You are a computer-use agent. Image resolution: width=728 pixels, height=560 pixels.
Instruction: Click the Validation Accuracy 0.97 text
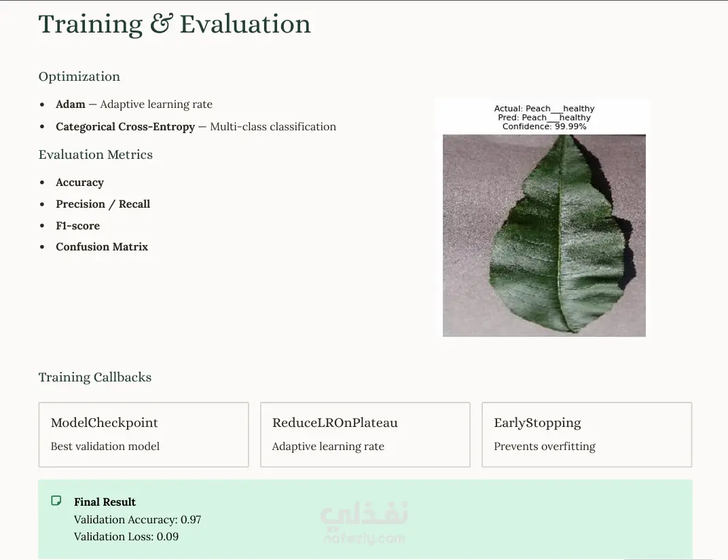click(x=137, y=520)
